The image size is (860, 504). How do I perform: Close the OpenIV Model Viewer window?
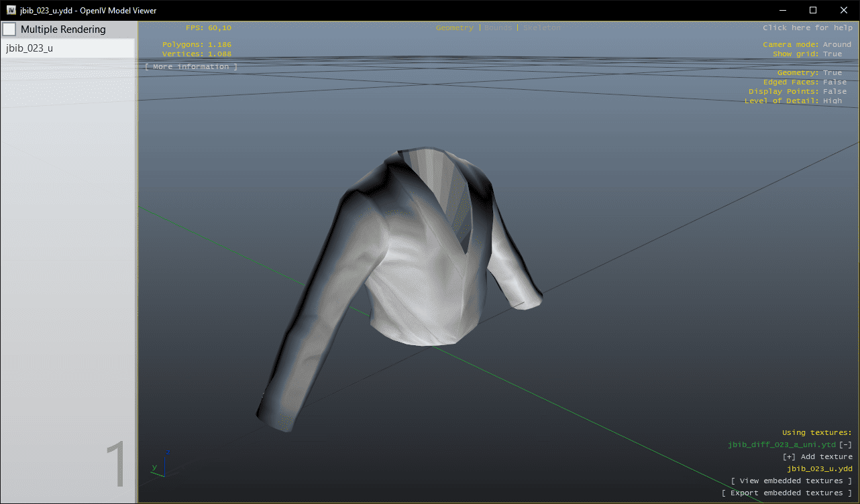coord(844,10)
